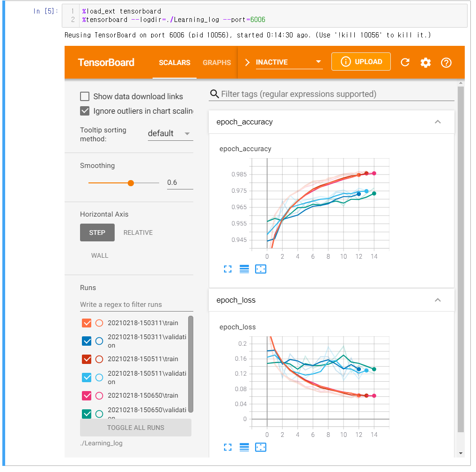Click the search magnifier in tag filter

click(214, 94)
